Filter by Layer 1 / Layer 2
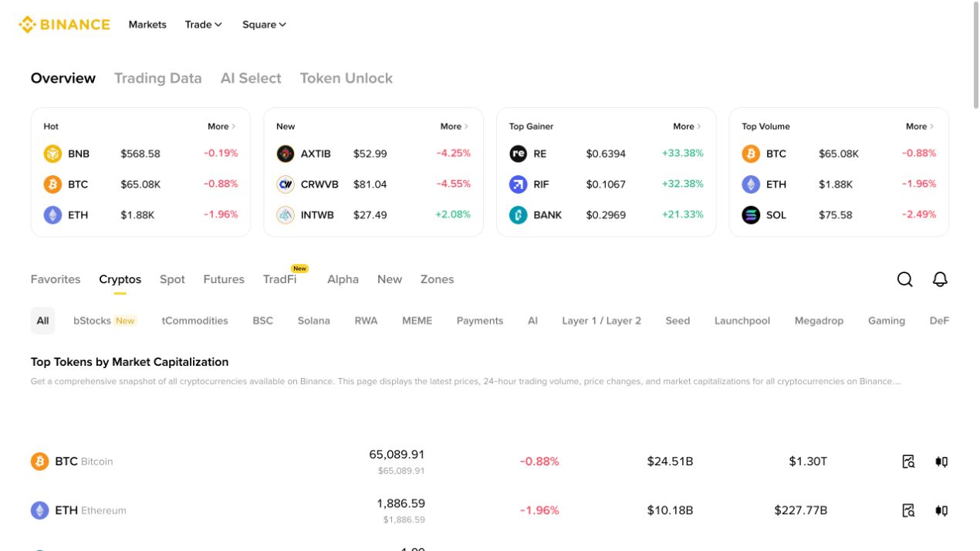This screenshot has width=980, height=551. click(x=602, y=321)
